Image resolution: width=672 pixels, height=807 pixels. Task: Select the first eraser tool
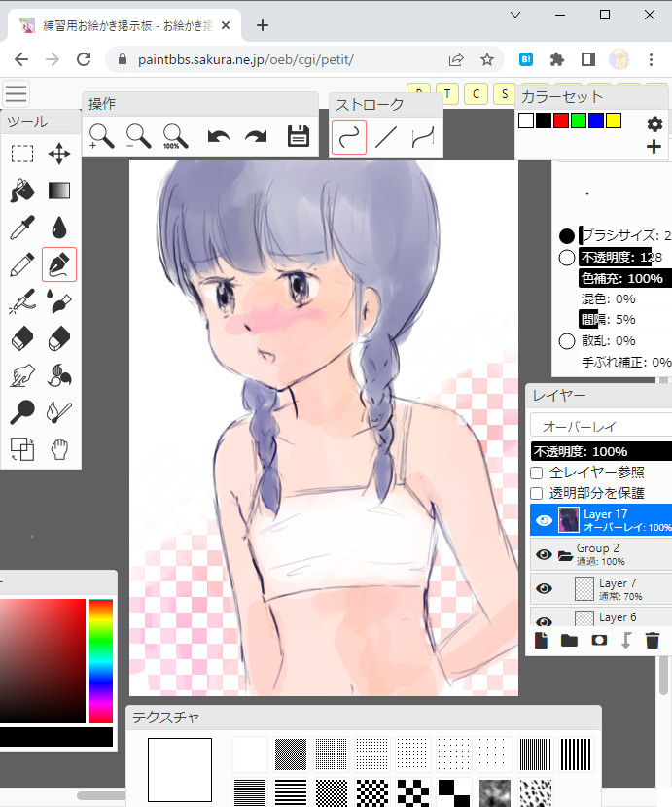point(22,338)
